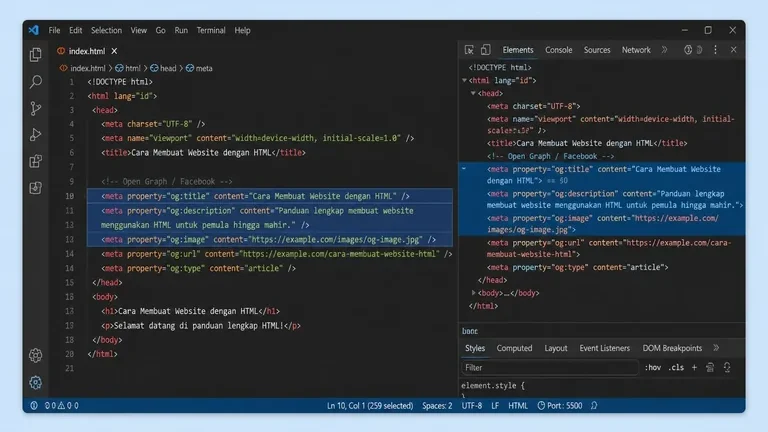Click the Port: 5500 Live Server indicator
Image resolution: width=768 pixels, height=432 pixels.
(560, 406)
